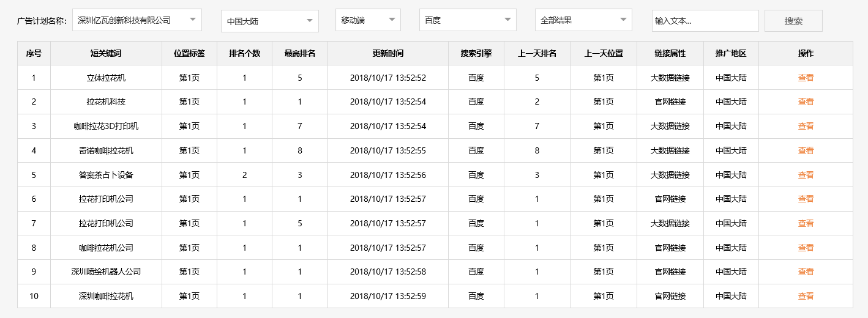Screen dimensions: 868x318
Task: Open the 移动端 device dropdown
Action: point(369,20)
